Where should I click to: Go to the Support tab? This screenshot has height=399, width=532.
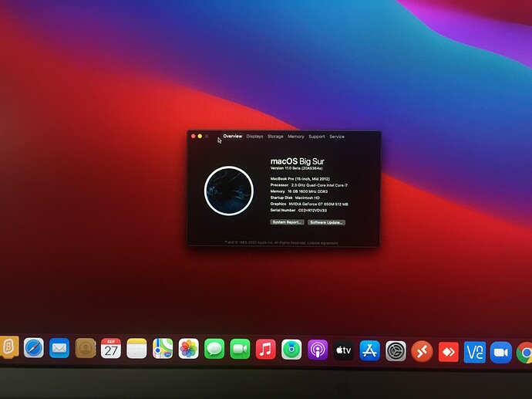(x=317, y=137)
